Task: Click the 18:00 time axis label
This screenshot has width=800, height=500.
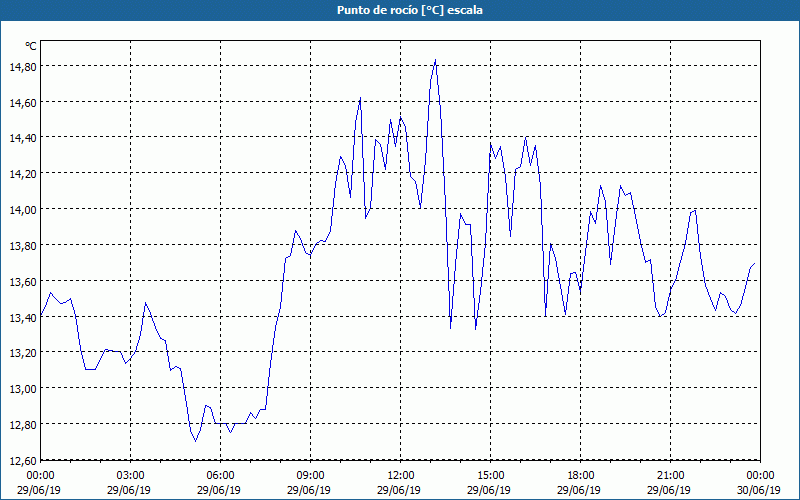Action: [x=581, y=476]
